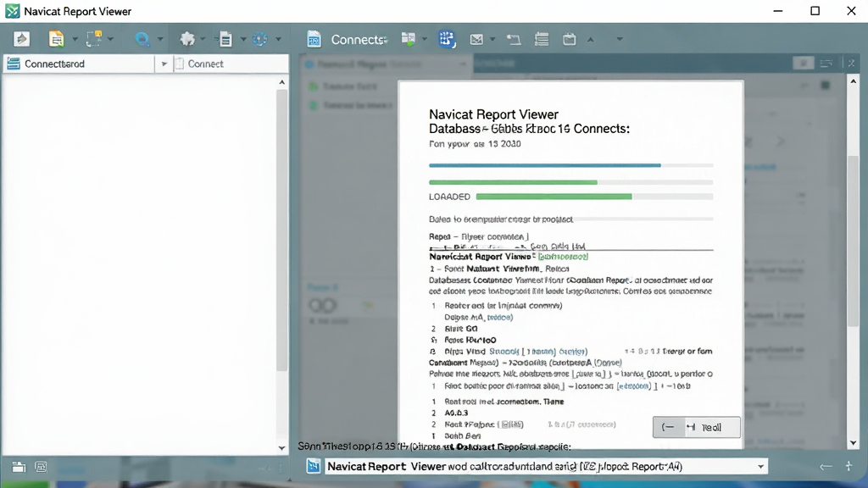Open the Connectbarod combo box arrow
The image size is (868, 488).
click(x=164, y=64)
